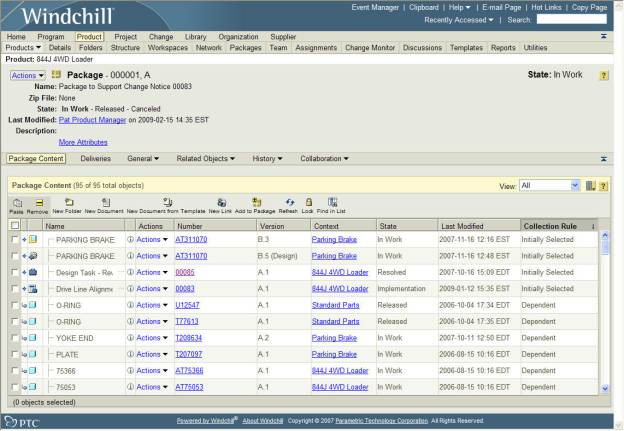Switch to the Deliveries tab

click(x=96, y=158)
